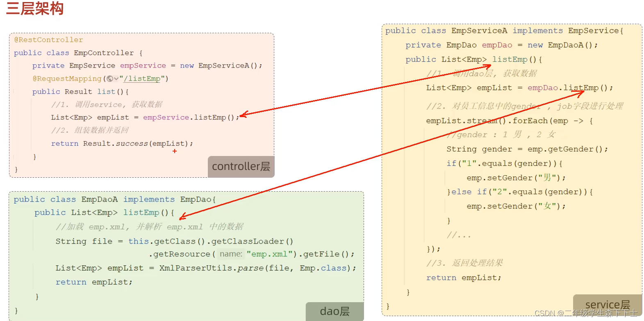The height and width of the screenshot is (321, 644).
Task: Click the "dao层" label
Action: tap(335, 312)
